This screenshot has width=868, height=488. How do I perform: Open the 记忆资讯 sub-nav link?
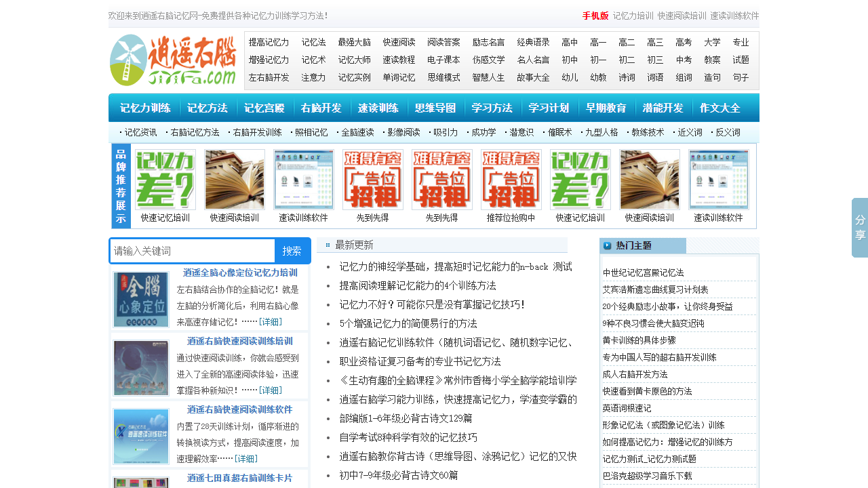pyautogui.click(x=141, y=132)
